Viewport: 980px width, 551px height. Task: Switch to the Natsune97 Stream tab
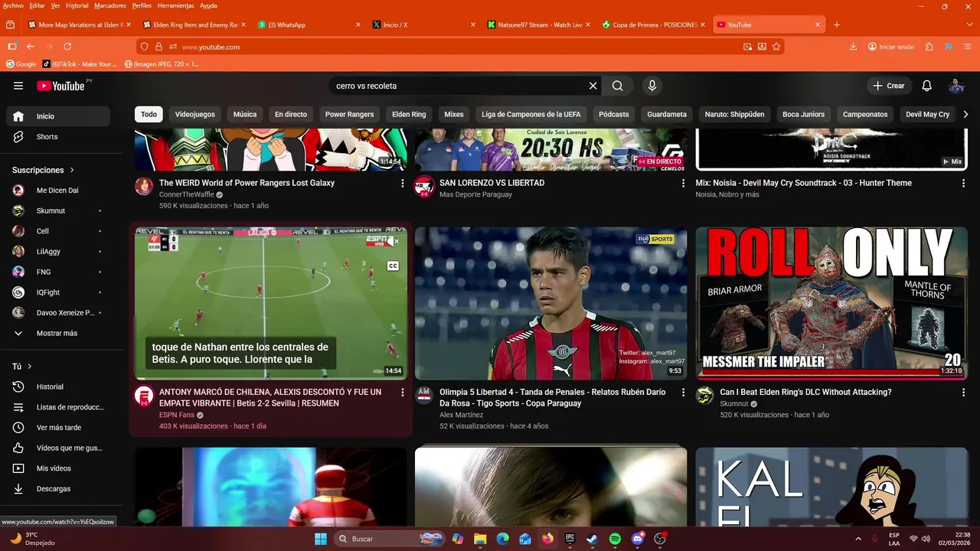click(x=538, y=24)
